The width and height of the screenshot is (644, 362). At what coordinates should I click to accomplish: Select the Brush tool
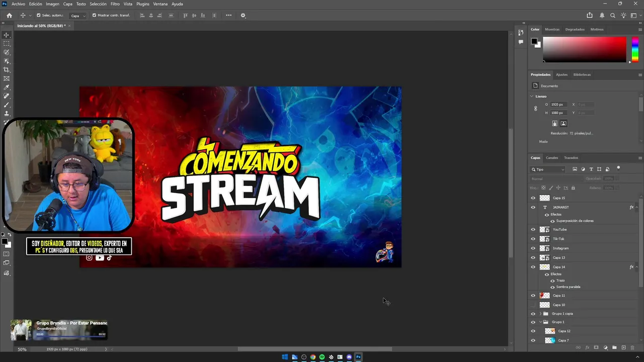pos(7,105)
